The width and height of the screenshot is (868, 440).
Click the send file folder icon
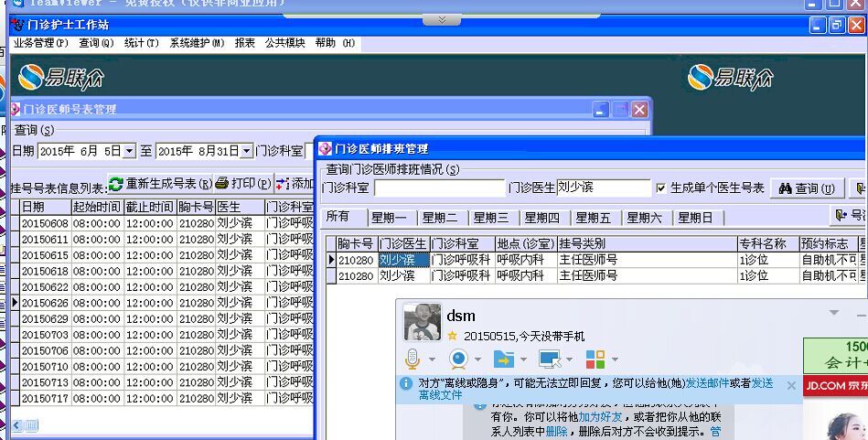tap(503, 360)
